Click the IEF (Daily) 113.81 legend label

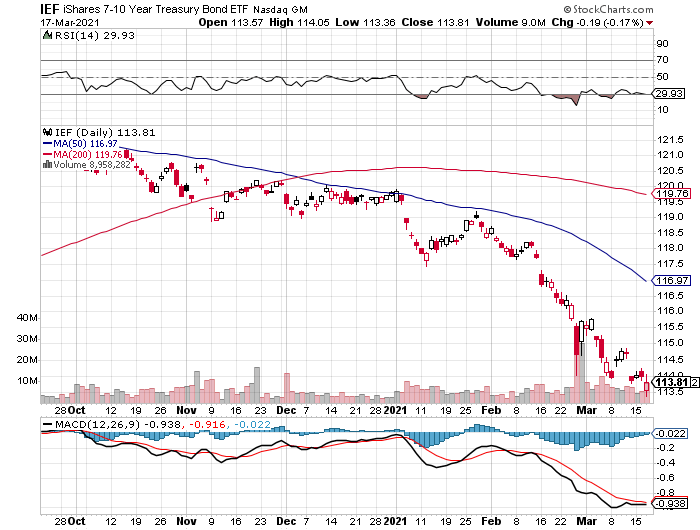(x=105, y=132)
